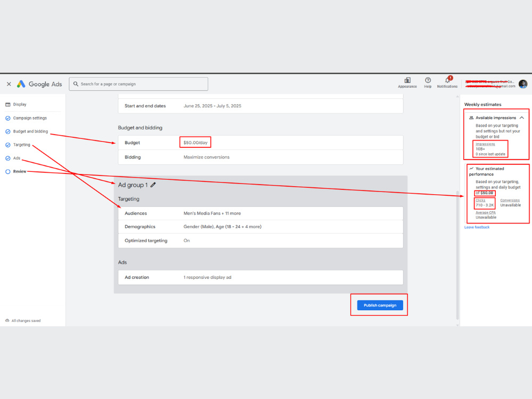Go to Targeting step
Viewport: 532px width, 399px height.
[x=22, y=145]
